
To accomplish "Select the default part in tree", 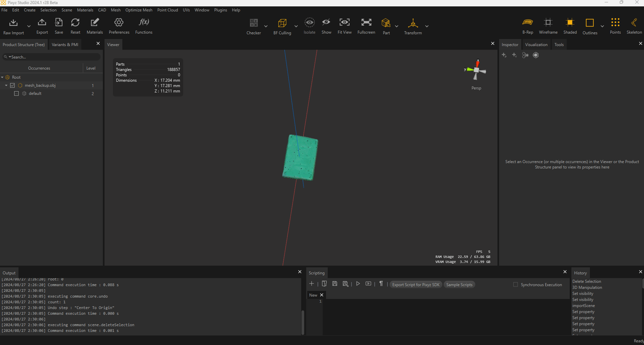I will coord(35,93).
